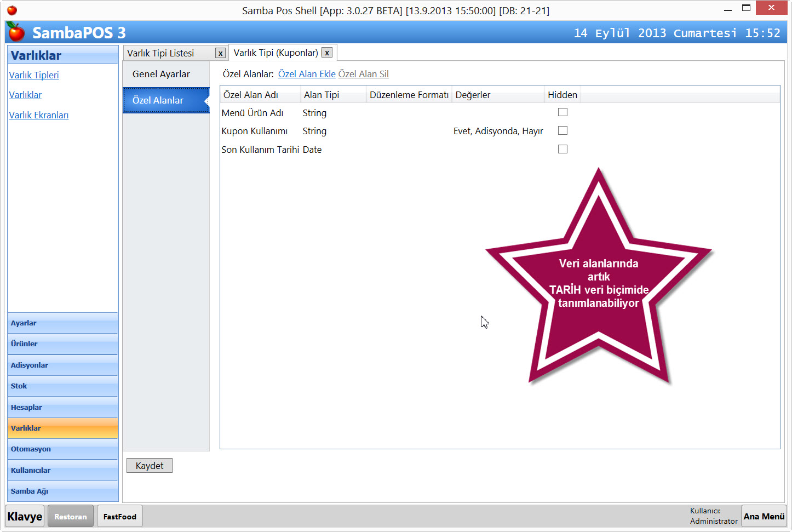Click the Ana Menü button
The width and height of the screenshot is (792, 532).
(764, 516)
